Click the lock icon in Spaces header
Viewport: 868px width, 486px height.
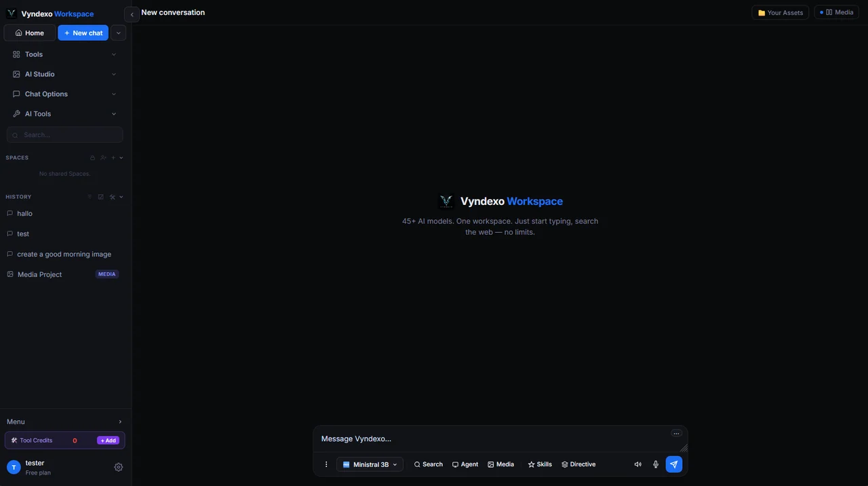[92, 157]
